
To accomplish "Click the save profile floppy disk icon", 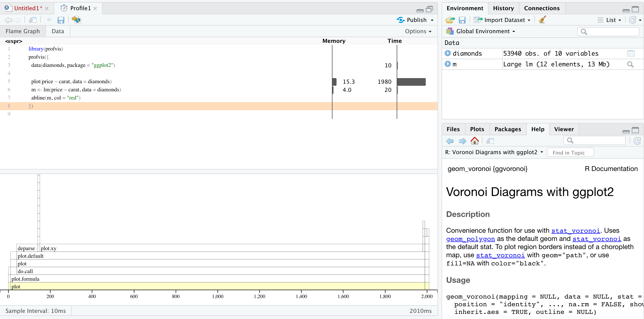I will (61, 20).
